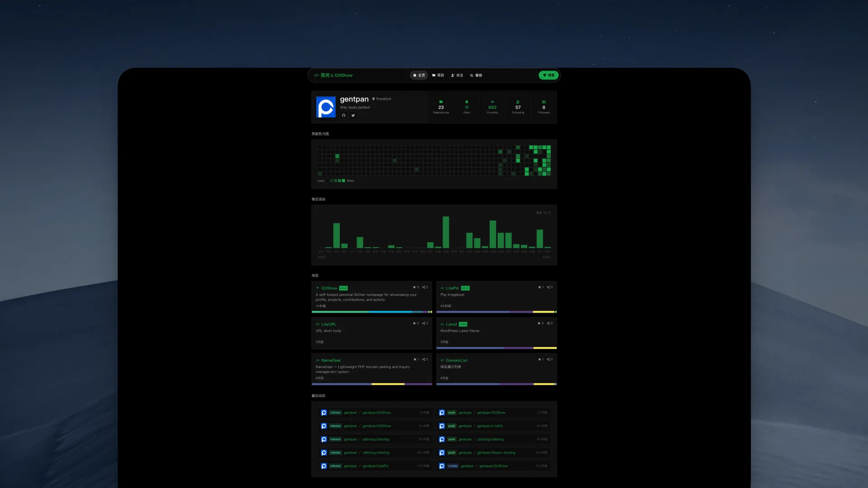Click the star icon on the LitePic card
Viewport: 868px width, 488px height.
coord(539,287)
